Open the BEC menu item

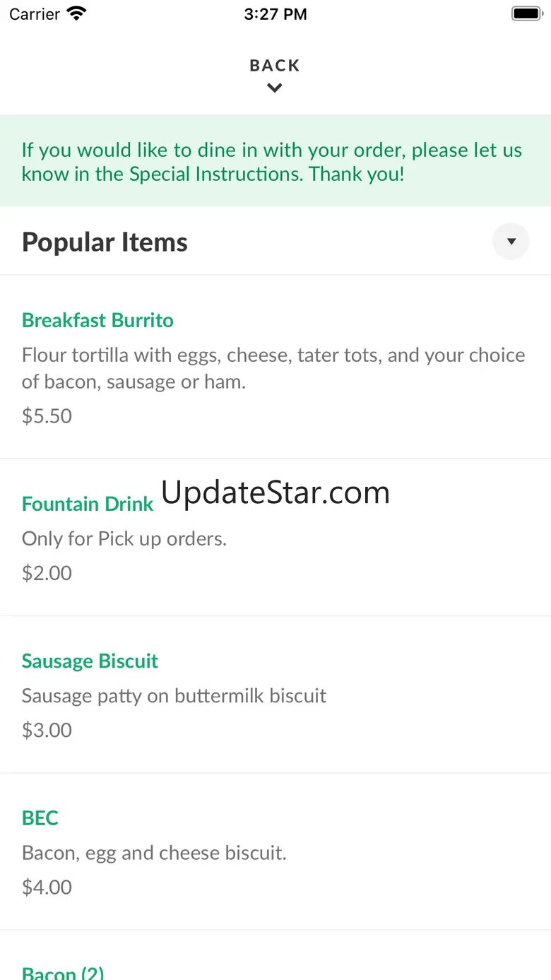coord(40,818)
